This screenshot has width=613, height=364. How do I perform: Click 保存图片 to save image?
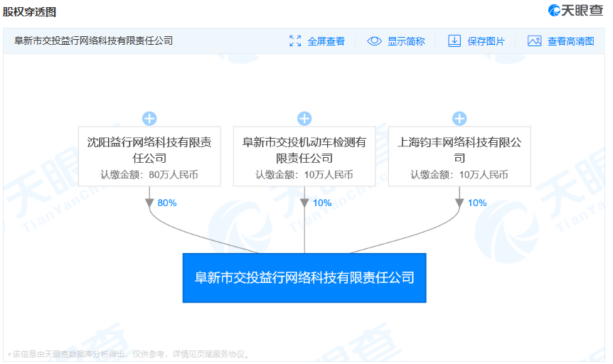click(486, 41)
